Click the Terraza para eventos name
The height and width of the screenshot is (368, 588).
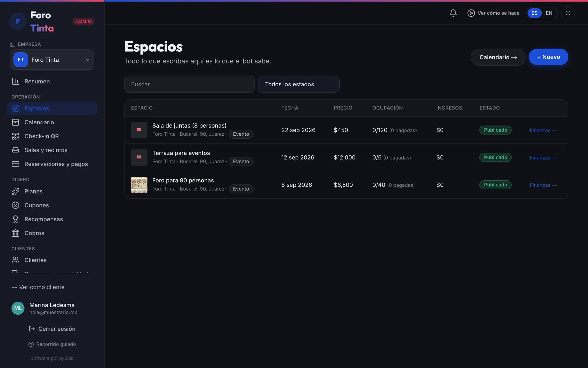coord(181,153)
